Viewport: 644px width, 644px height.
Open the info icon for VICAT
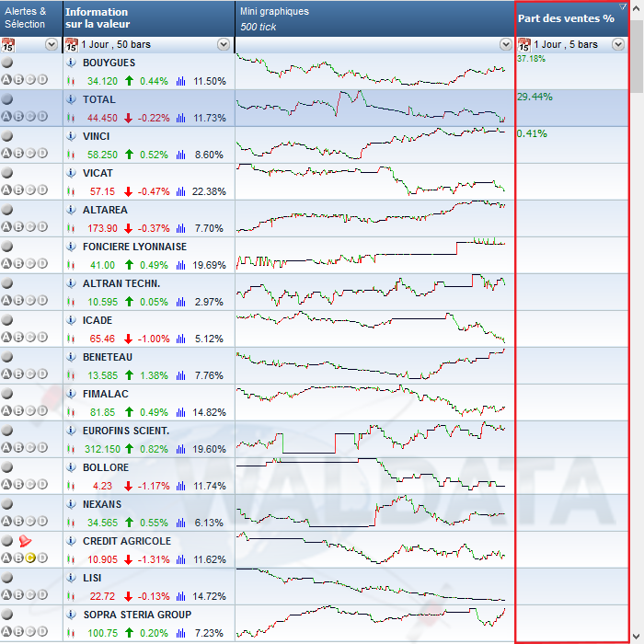(71, 173)
